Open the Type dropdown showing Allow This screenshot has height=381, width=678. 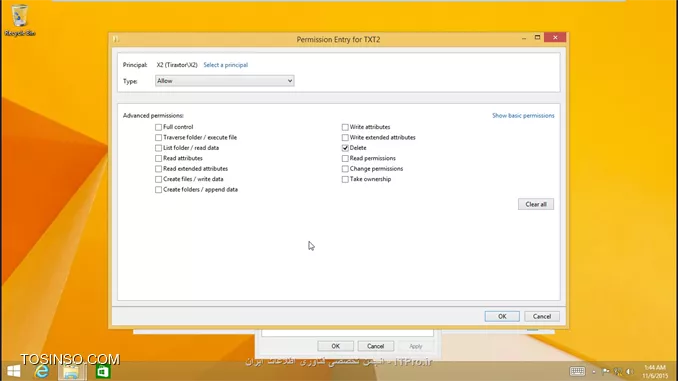224,81
